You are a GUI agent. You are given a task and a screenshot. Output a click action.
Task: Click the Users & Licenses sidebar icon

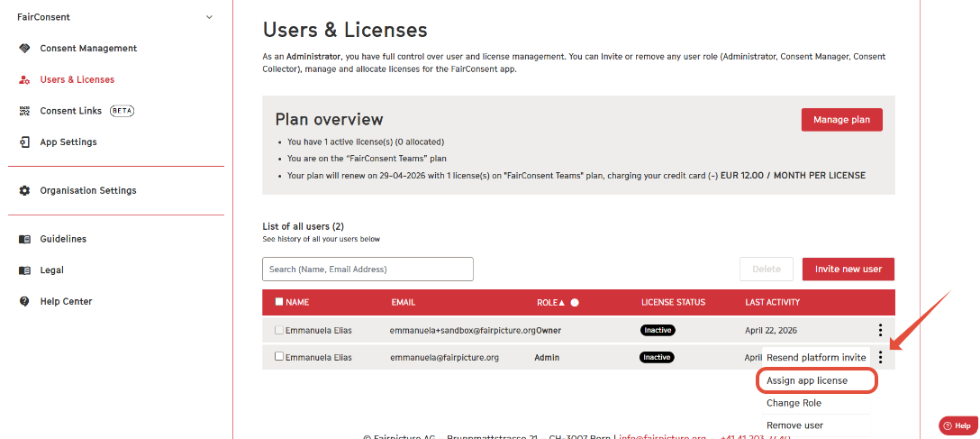[24, 79]
